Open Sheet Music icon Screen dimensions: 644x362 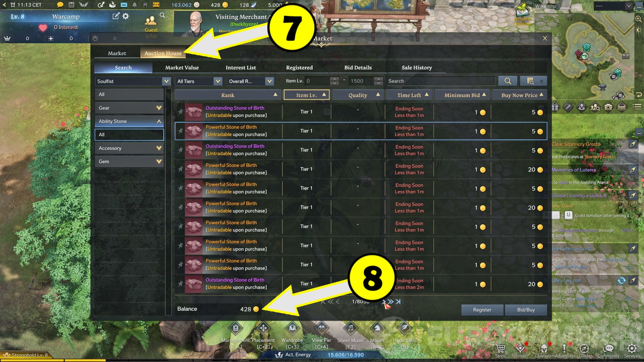coord(350,328)
